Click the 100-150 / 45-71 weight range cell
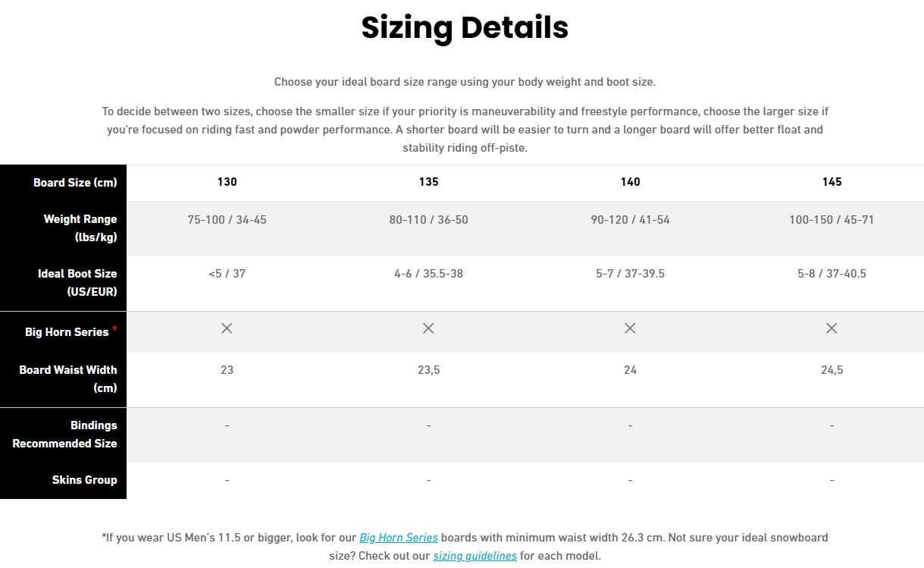This screenshot has width=924, height=568. [x=832, y=220]
